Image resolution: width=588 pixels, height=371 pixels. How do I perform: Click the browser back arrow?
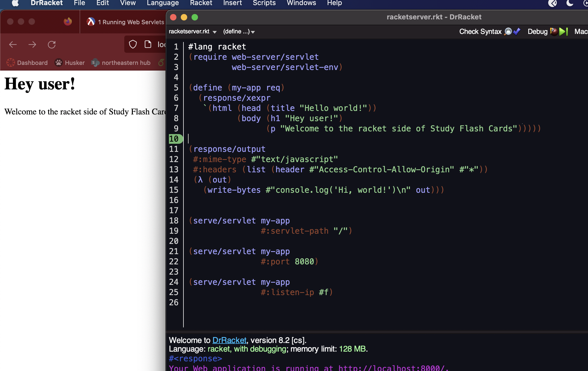pos(13,44)
